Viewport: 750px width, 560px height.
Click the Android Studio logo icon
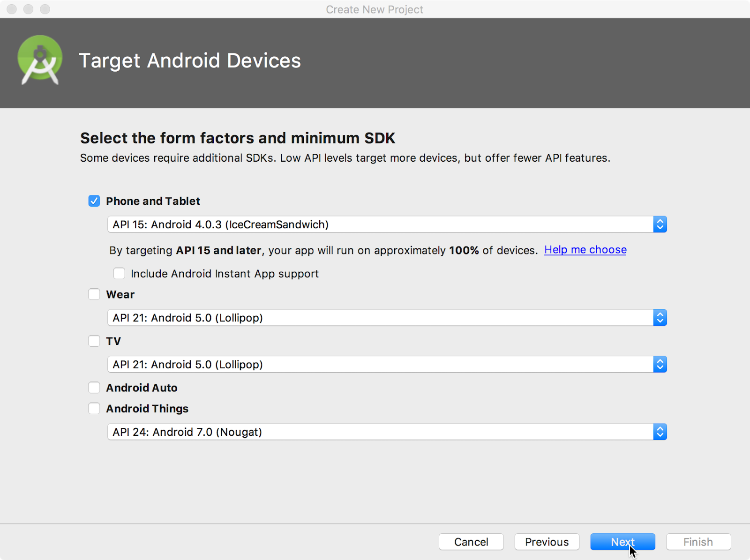coord(40,60)
